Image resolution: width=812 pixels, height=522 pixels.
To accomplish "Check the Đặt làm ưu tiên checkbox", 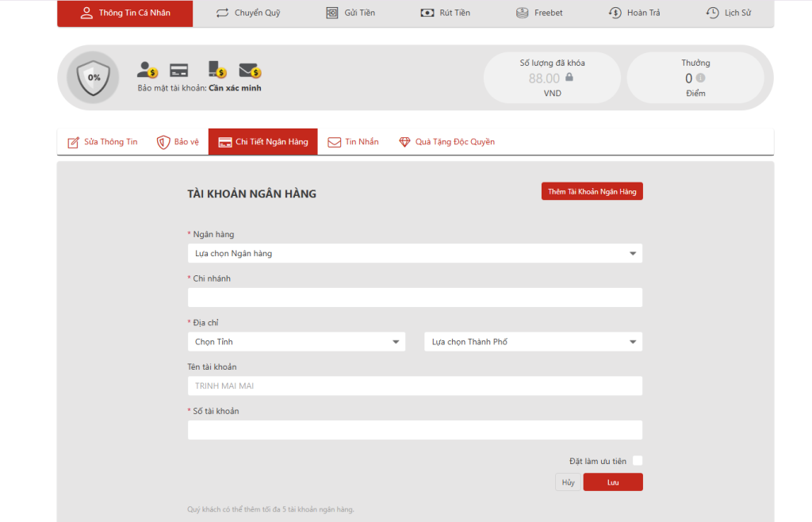I will point(638,461).
